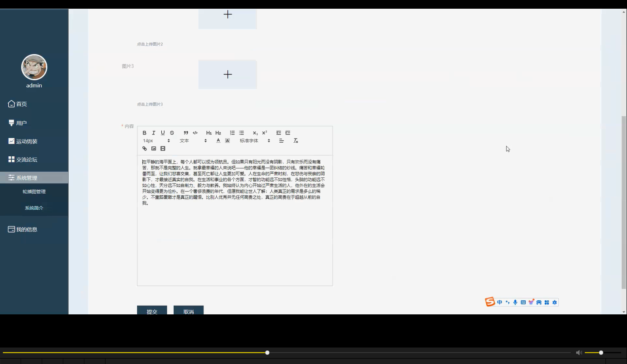Click the Sogou input method logo
The image size is (627, 364).
pyautogui.click(x=490, y=302)
